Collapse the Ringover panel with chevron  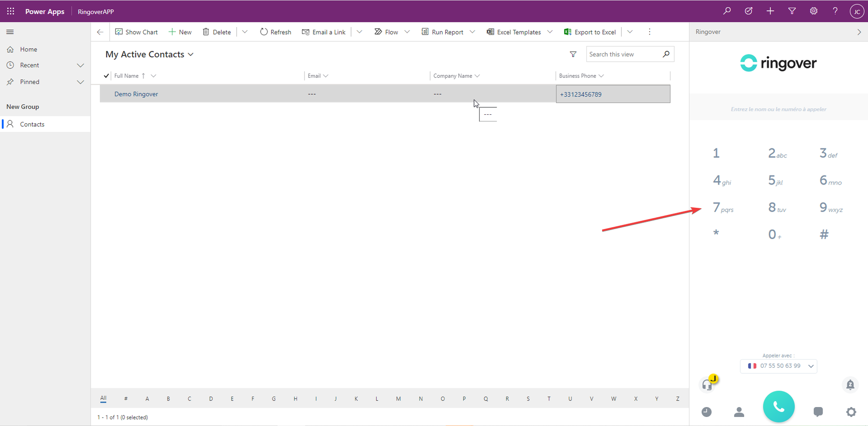859,32
